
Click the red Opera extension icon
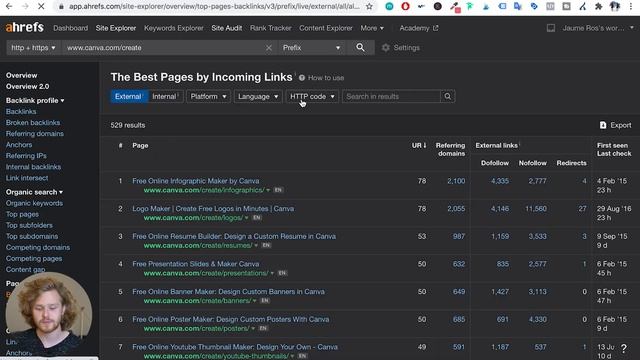click(405, 7)
